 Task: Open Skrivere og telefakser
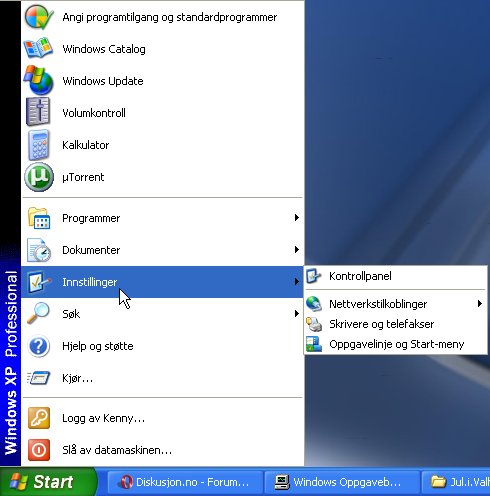396,324
